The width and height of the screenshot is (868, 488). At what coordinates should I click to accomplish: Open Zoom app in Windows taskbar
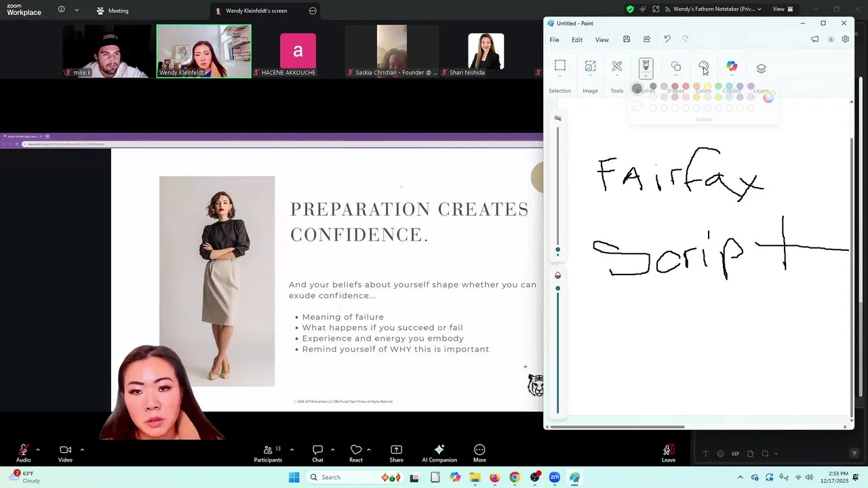click(x=555, y=477)
